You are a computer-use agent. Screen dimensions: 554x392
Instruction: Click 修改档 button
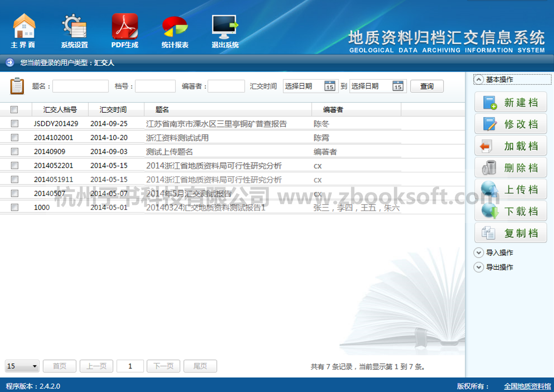click(511, 124)
